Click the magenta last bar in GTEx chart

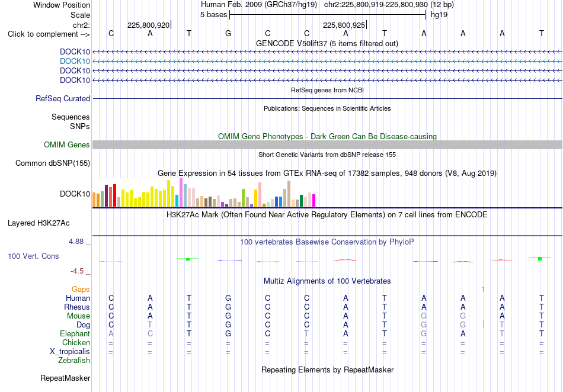tap(314, 201)
